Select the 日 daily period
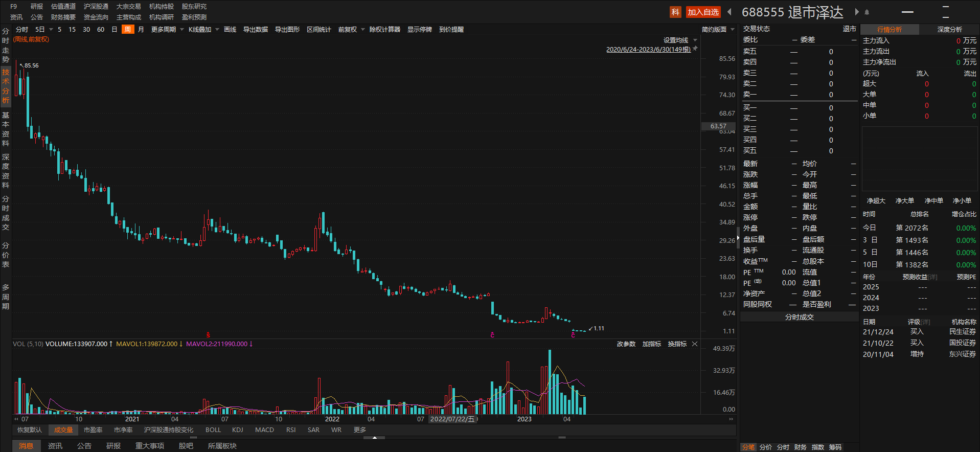Viewport: 980px width, 452px height. [x=115, y=30]
